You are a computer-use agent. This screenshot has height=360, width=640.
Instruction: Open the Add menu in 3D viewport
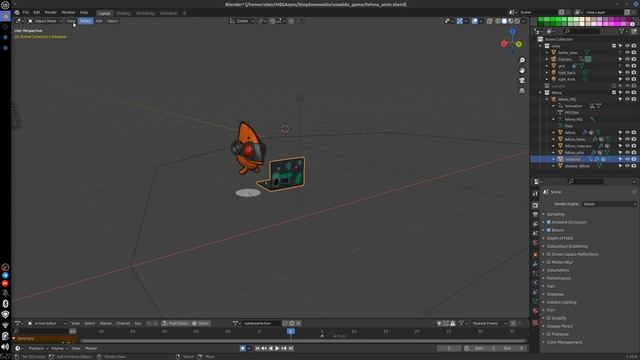[x=99, y=21]
